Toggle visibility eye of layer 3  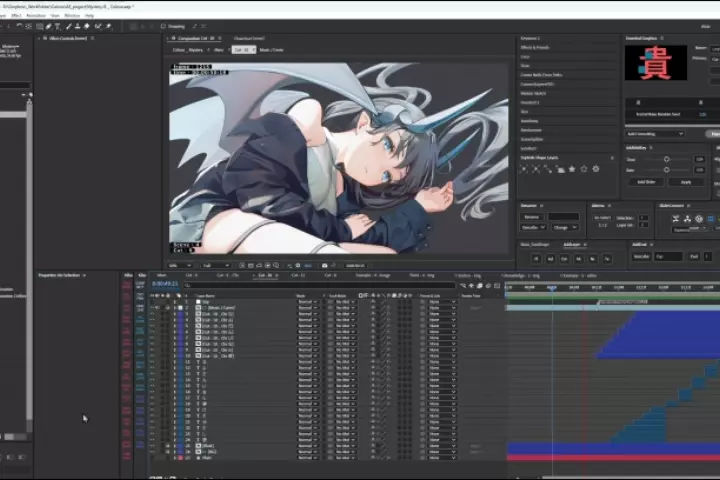click(x=152, y=314)
